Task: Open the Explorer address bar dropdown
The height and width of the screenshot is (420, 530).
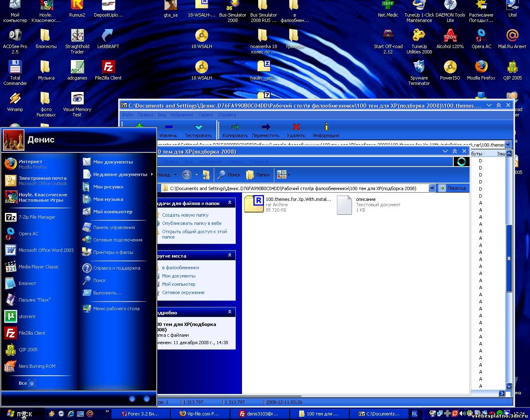Action: click(x=432, y=188)
